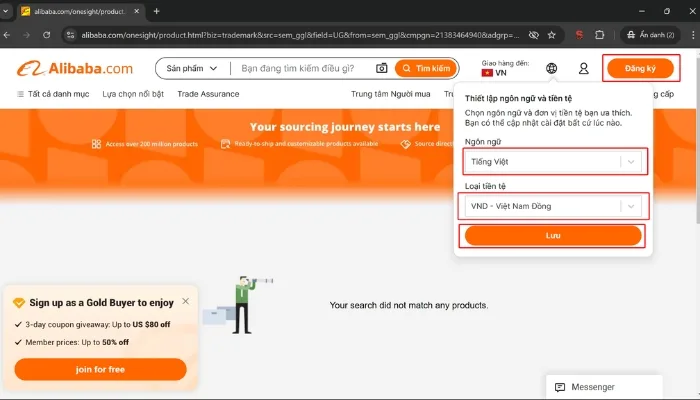Click the browser address bar URL
Image resolution: width=700 pixels, height=400 pixels.
pos(300,35)
